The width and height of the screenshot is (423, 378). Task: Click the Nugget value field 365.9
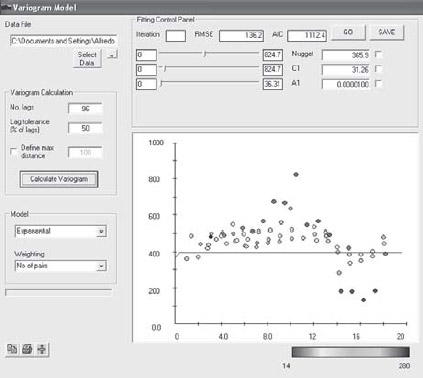pyautogui.click(x=346, y=55)
